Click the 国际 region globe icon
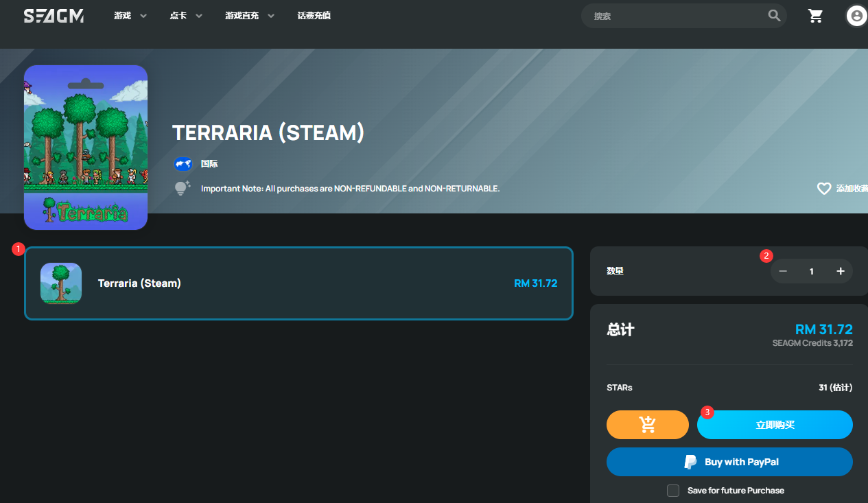868x503 pixels. (x=183, y=164)
